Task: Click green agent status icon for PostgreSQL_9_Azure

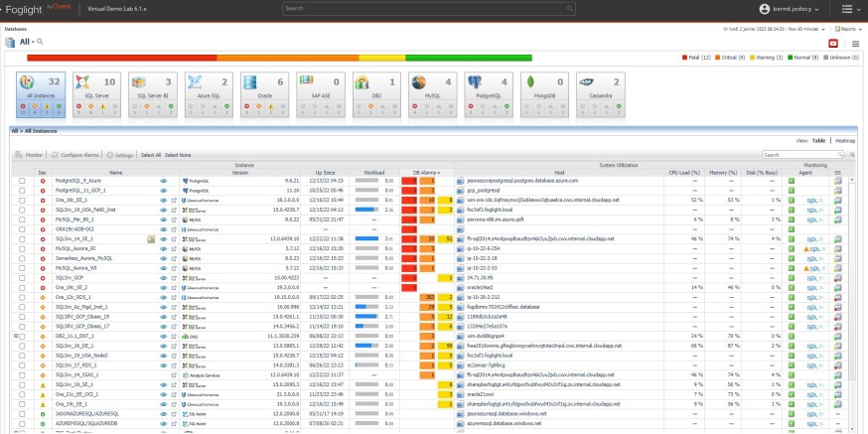Action: coord(792,181)
